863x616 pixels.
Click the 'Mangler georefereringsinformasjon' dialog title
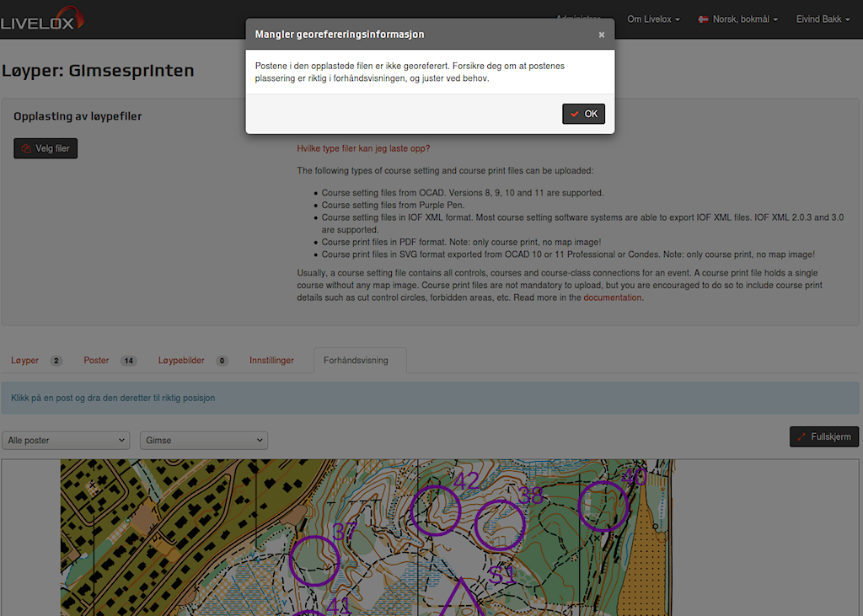click(340, 35)
